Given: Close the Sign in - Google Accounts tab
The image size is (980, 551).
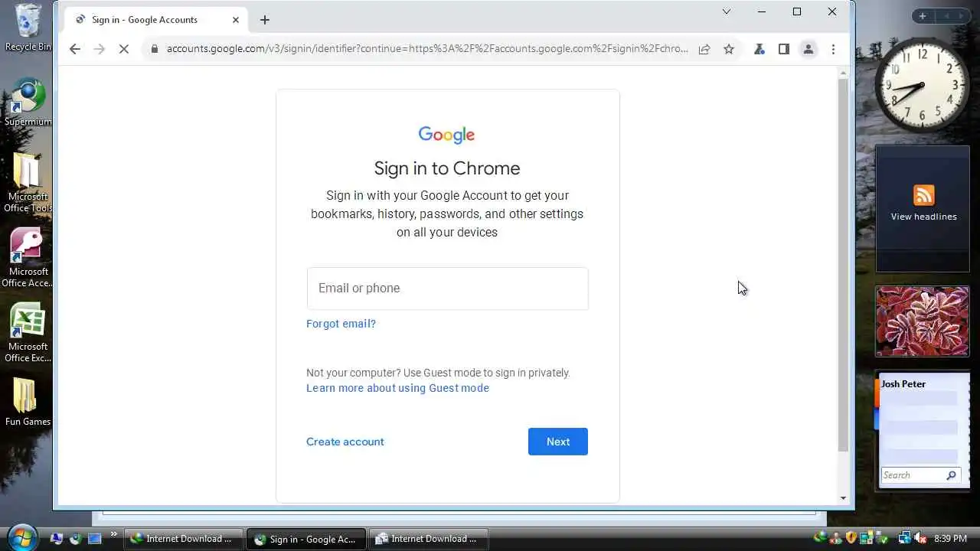Looking at the screenshot, I should 236,20.
